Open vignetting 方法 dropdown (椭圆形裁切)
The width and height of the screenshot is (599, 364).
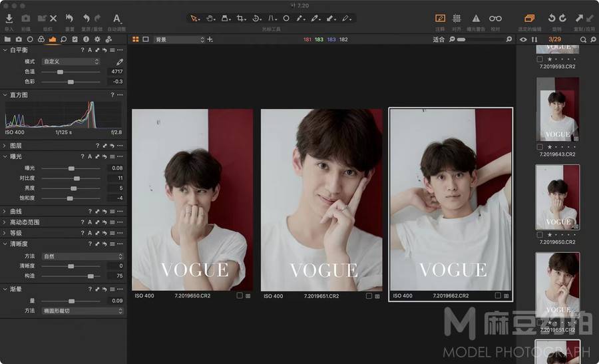pyautogui.click(x=83, y=311)
